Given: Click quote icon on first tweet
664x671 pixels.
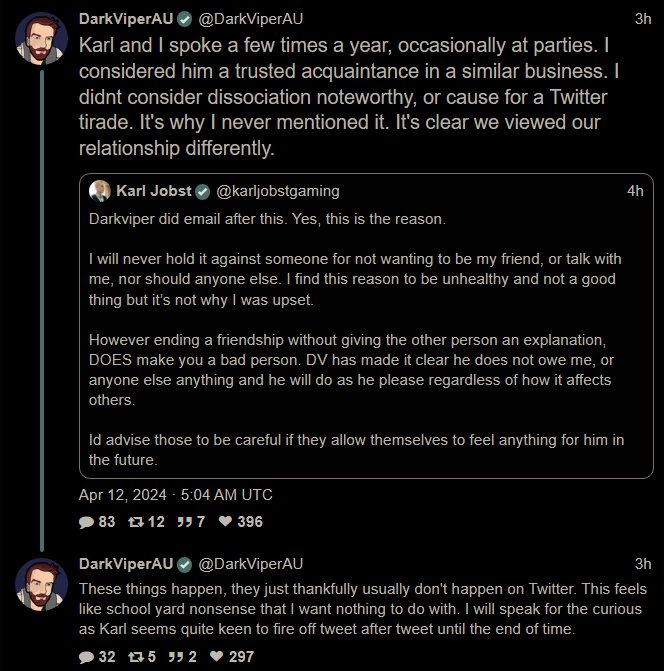Looking at the screenshot, I should coord(184,521).
